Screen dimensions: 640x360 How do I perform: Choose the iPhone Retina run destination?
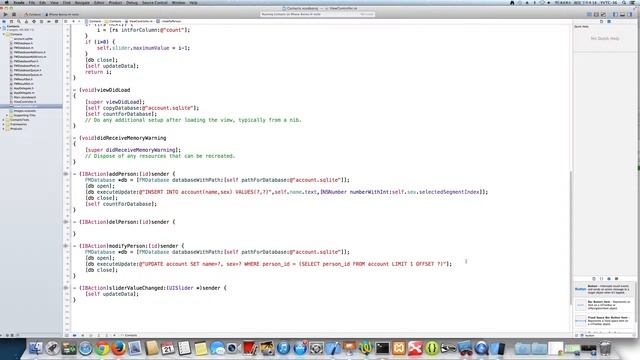click(x=62, y=14)
